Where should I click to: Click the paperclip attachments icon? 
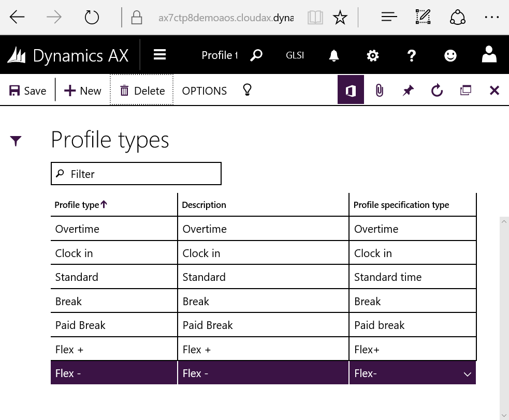[x=380, y=91]
